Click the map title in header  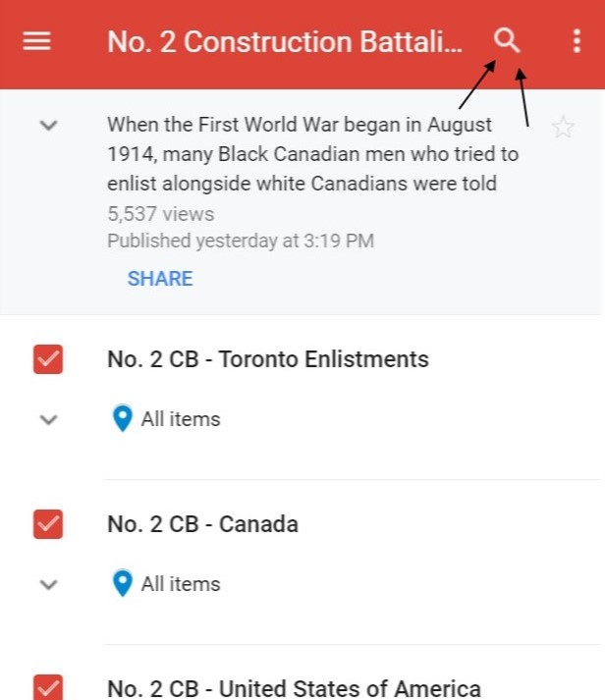(x=283, y=42)
